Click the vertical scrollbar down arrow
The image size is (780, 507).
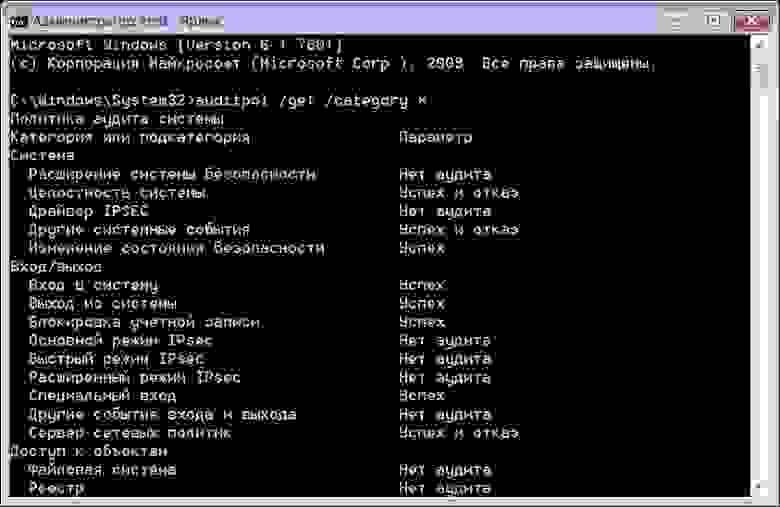[x=760, y=485]
